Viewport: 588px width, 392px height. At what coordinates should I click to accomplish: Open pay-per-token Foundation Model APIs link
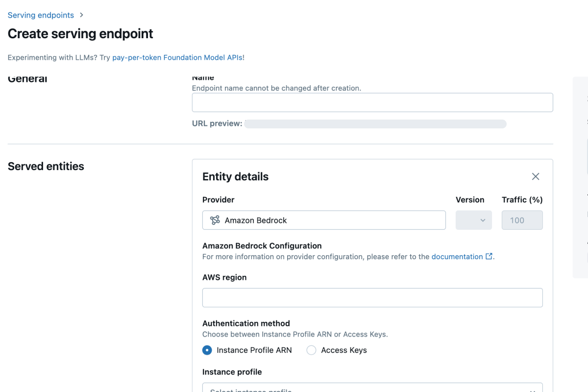click(178, 57)
